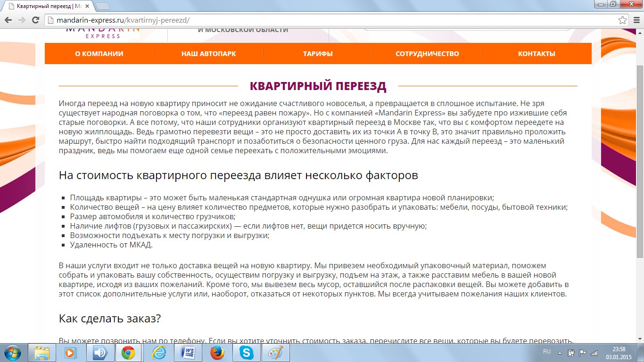Click the Наличие лифтов list item
The width and height of the screenshot is (644, 362).
(x=248, y=226)
